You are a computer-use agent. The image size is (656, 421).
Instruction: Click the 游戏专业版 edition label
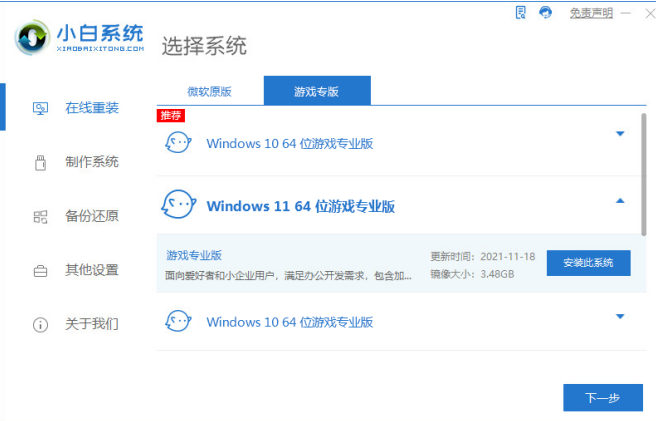[194, 255]
